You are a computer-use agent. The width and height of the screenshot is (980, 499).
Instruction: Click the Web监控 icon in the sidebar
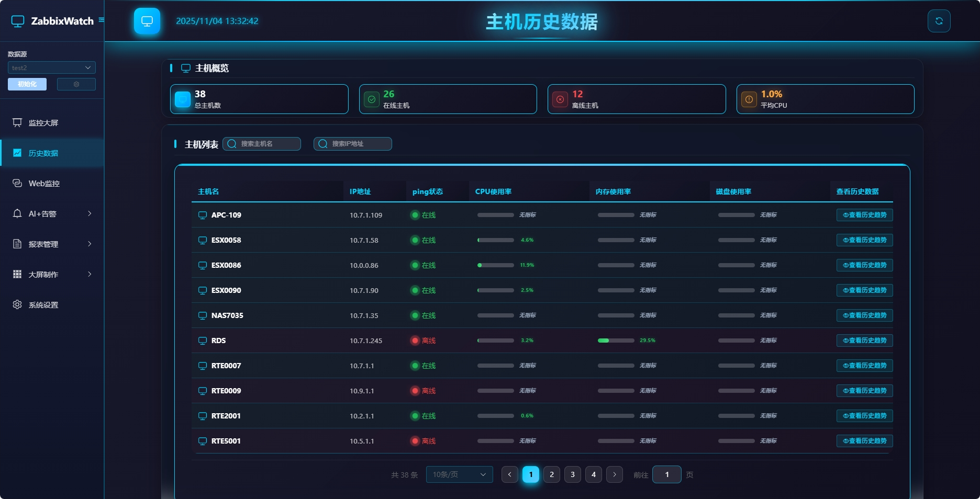(16, 183)
